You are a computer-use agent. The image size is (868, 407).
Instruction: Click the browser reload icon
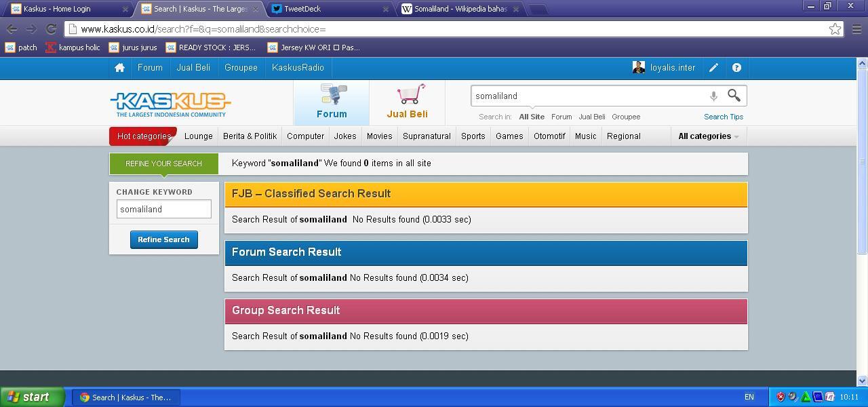point(51,29)
